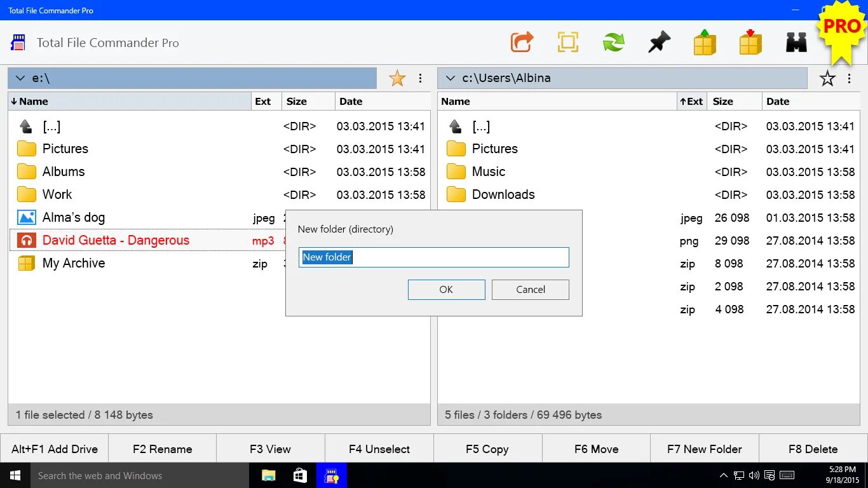Expand the c:\Users\Albina path dropdown

click(x=451, y=78)
